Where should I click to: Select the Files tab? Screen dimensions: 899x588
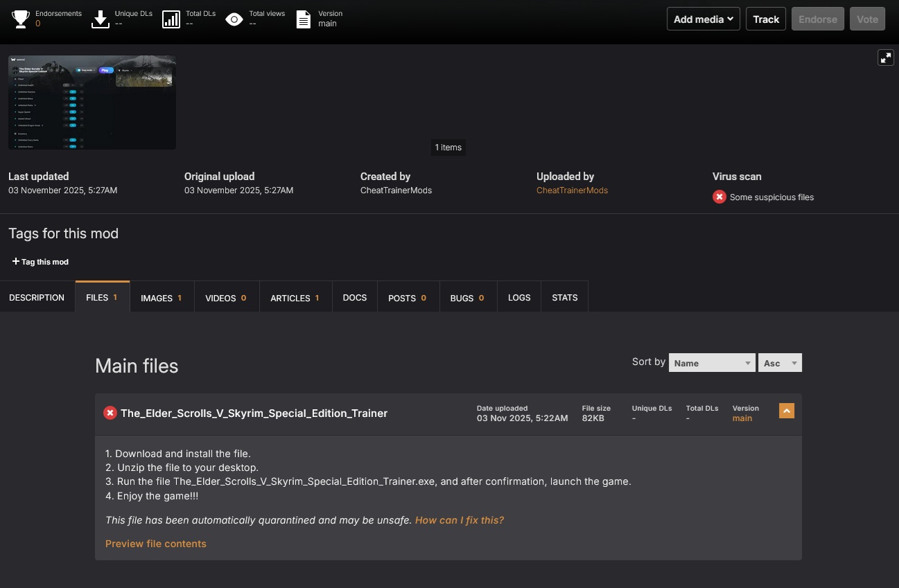coord(102,297)
